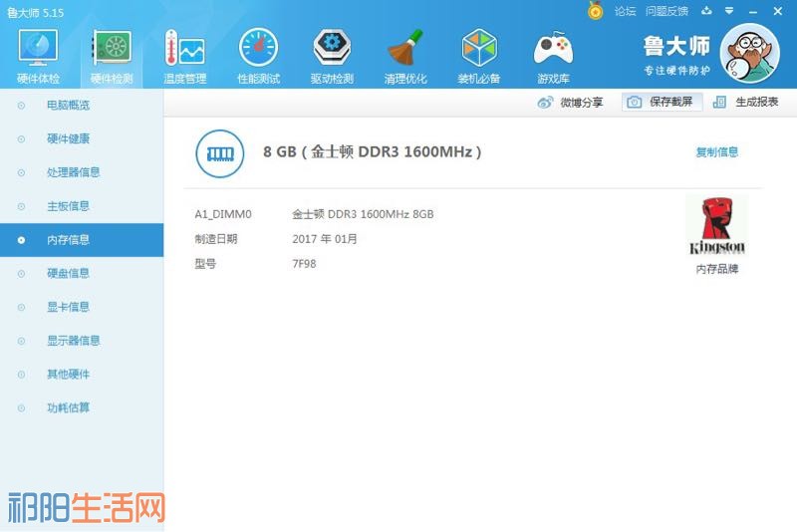Select 其他硬件 in sidebar
The image size is (797, 532).
82,374
